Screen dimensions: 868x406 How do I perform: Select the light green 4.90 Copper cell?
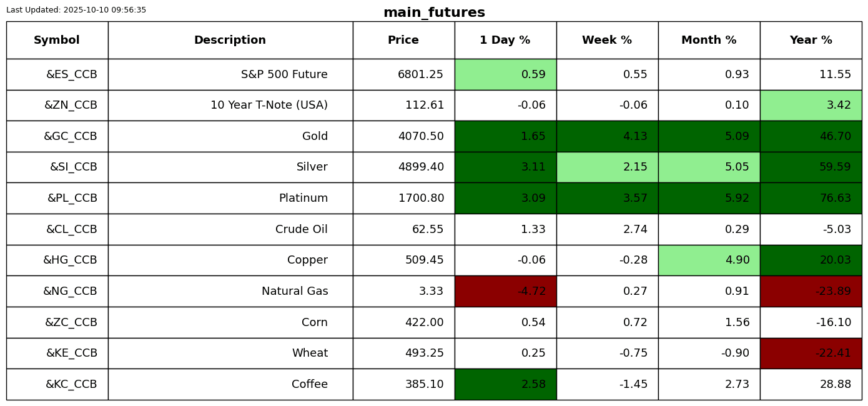tap(709, 260)
